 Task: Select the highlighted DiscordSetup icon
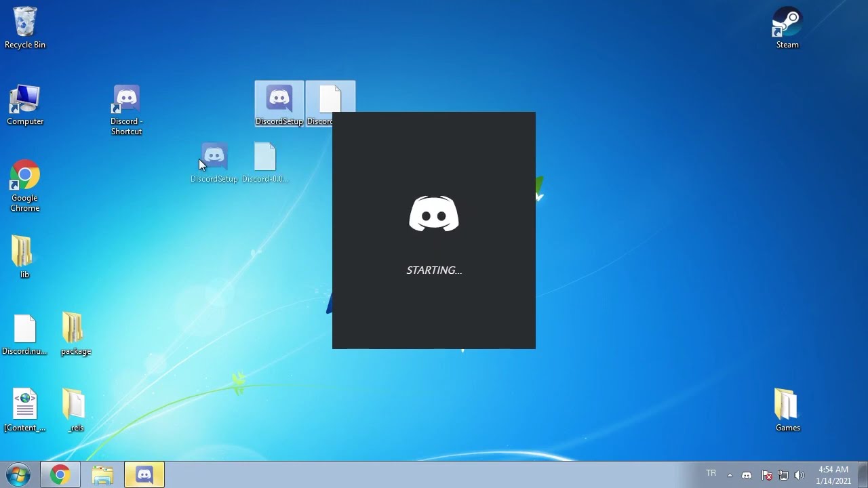coord(279,104)
